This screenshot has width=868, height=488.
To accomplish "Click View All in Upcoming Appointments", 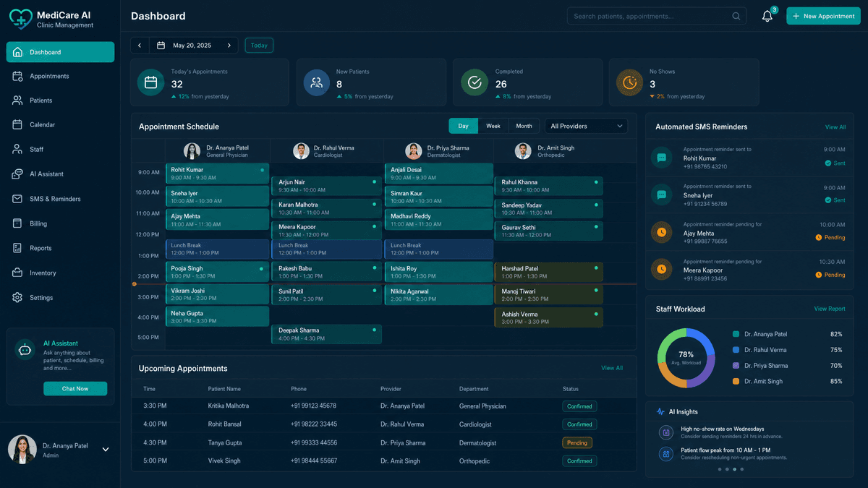I will pos(612,368).
